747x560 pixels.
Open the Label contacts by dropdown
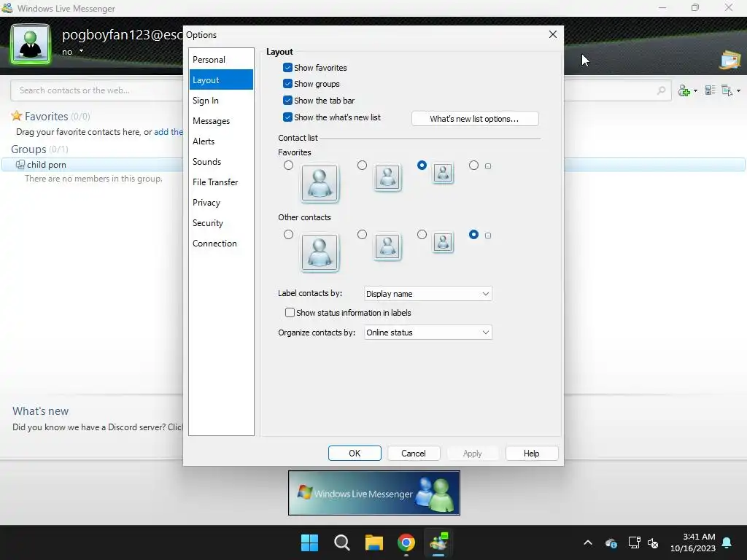pyautogui.click(x=427, y=294)
